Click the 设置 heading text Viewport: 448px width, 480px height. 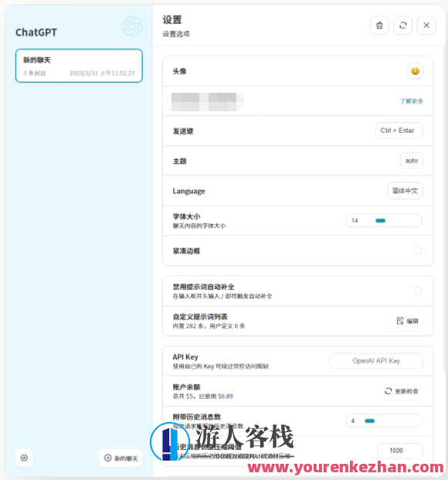pyautogui.click(x=172, y=20)
